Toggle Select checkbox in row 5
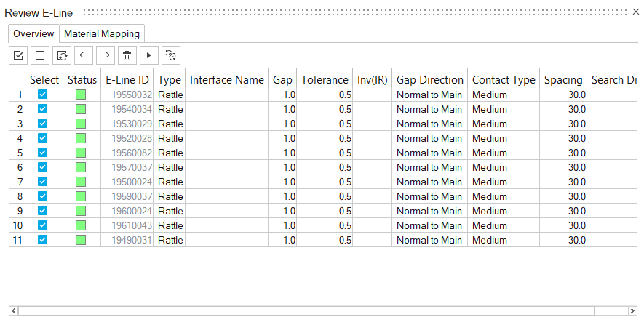Viewport: 644px width, 325px height. pyautogui.click(x=43, y=153)
